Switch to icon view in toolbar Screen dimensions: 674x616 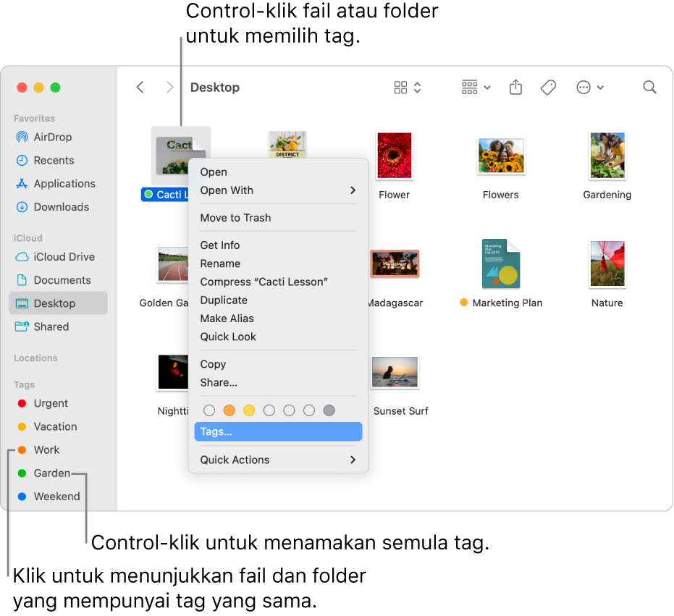tap(400, 88)
